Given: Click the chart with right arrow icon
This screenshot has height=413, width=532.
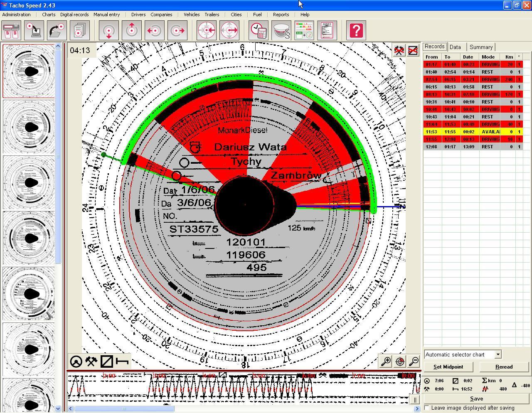Looking at the screenshot, I should point(177,31).
